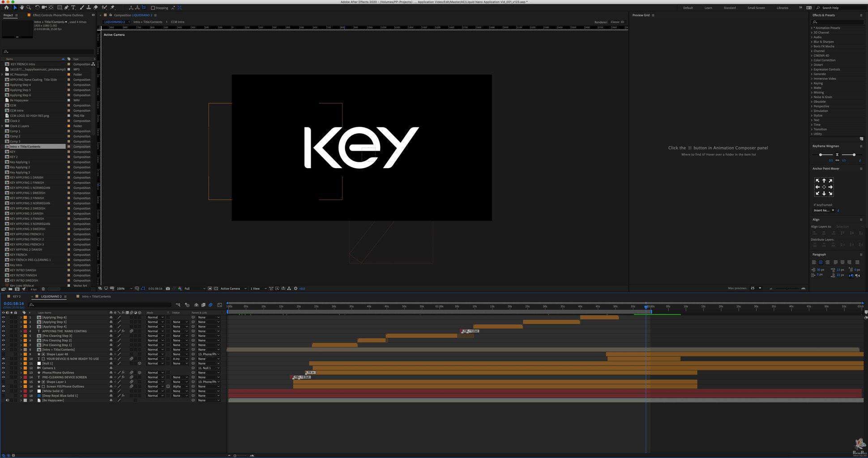Select the Zoom magnifier tool
This screenshot has width=868, height=458.
click(x=29, y=8)
